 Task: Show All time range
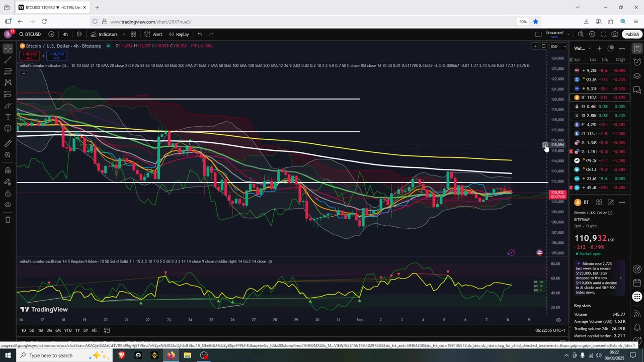tap(94, 330)
